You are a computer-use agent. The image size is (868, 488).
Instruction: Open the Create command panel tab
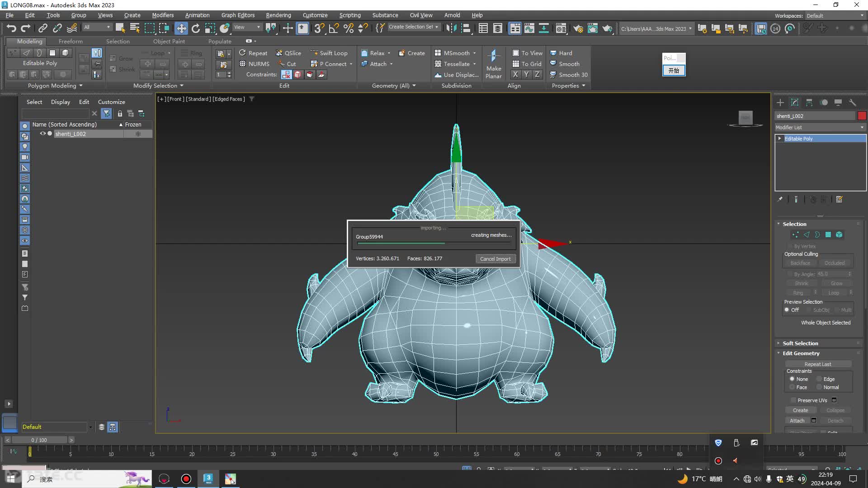(780, 103)
